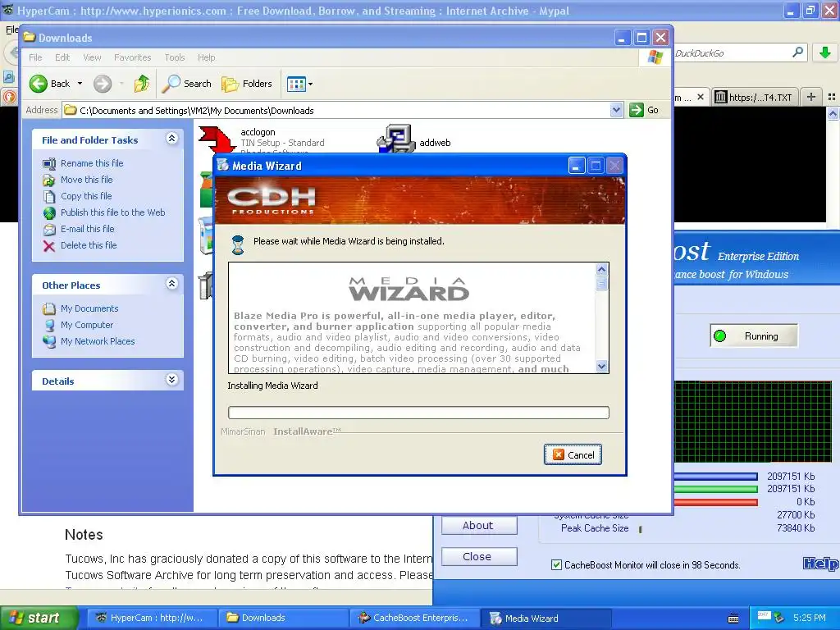Click the CacheBoost green grid graph
The width and height of the screenshot is (840, 630).
coord(753,421)
